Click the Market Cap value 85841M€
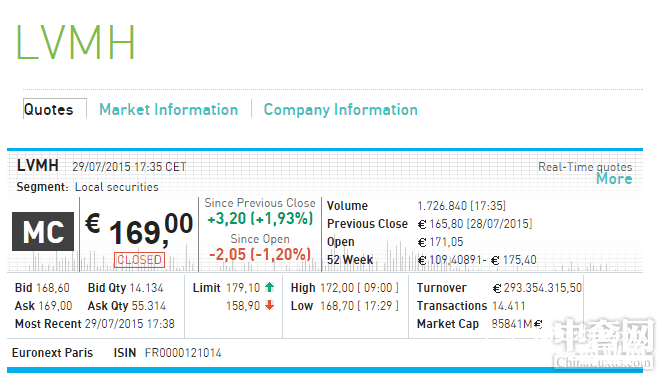Screen dimensions: 658x373 517,324
